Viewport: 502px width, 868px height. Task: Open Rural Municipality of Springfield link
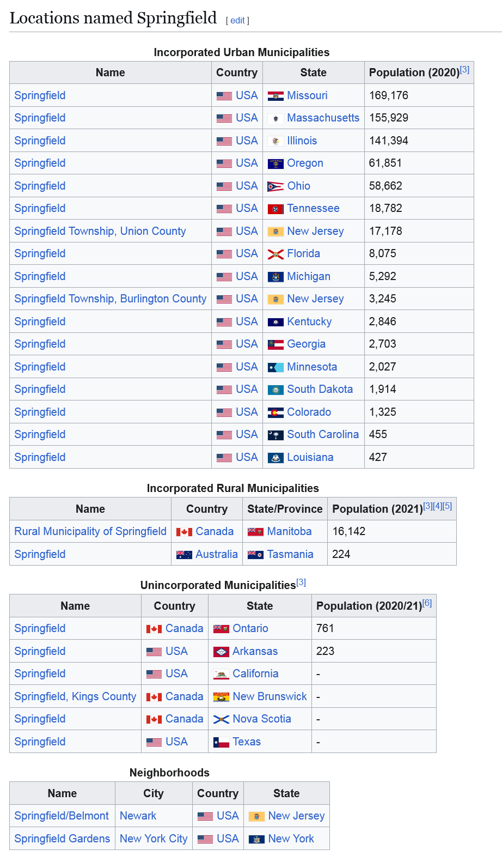tap(90, 531)
